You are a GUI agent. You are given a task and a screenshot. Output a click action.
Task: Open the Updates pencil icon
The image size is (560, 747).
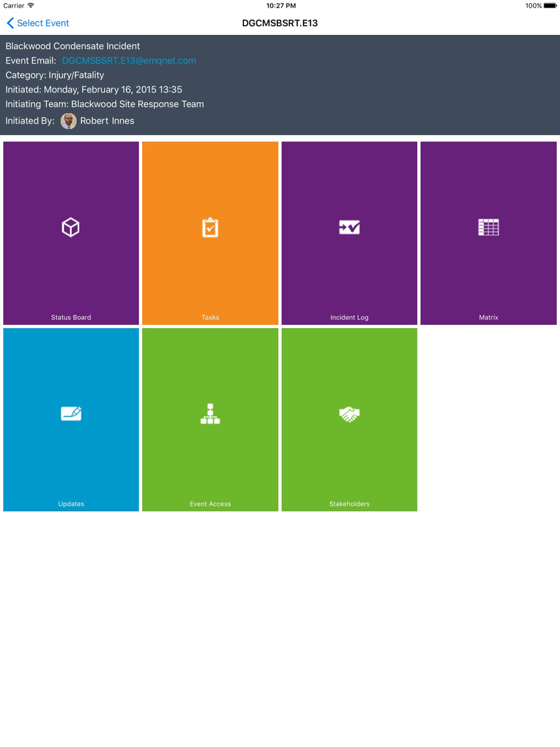pyautogui.click(x=71, y=413)
